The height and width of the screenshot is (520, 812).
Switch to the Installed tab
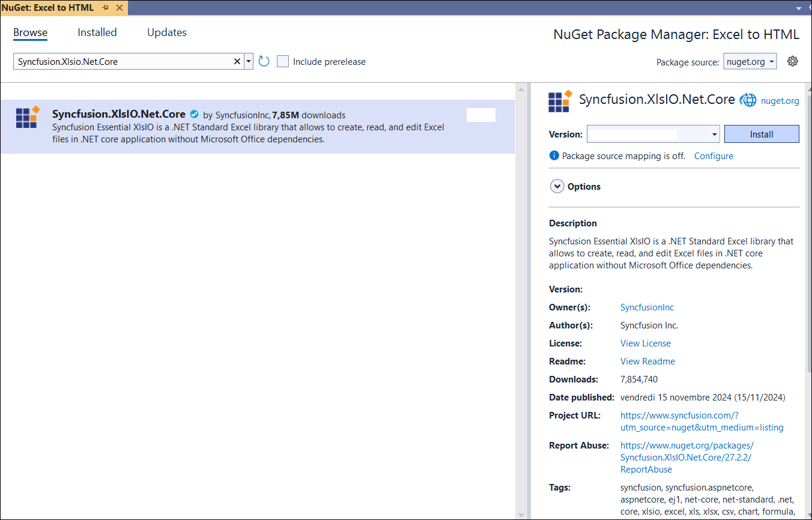point(97,32)
